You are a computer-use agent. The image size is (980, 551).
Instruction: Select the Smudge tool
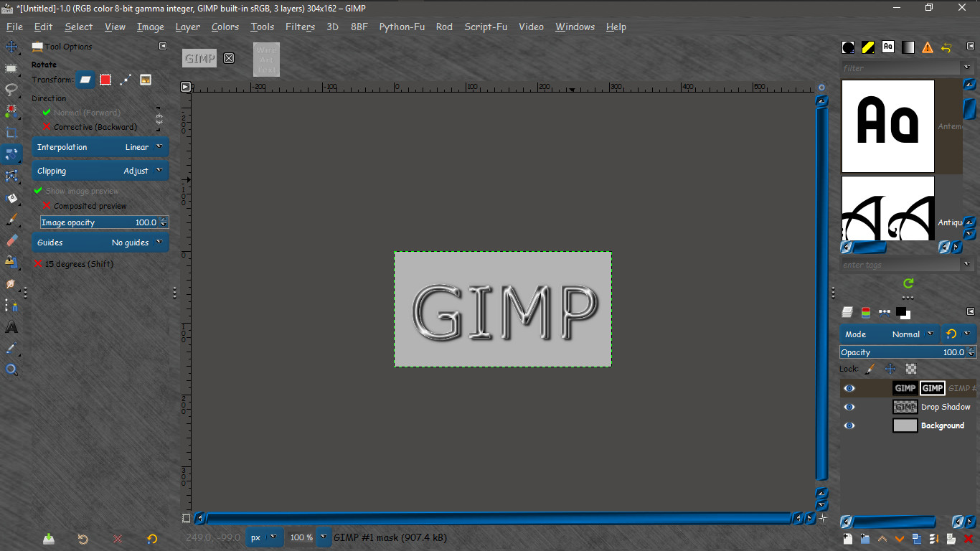pyautogui.click(x=11, y=284)
